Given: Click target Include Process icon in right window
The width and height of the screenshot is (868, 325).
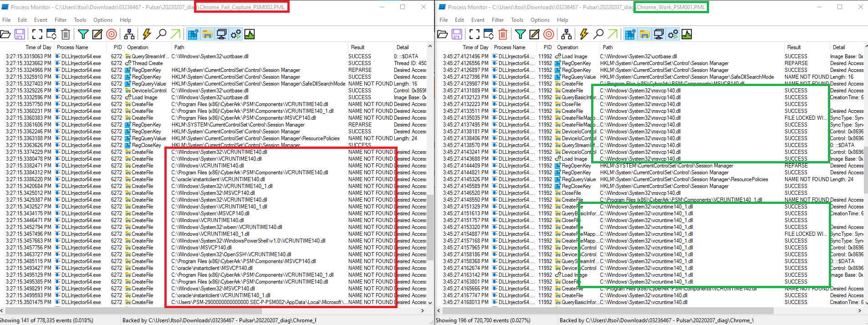Looking at the screenshot, I should tap(549, 34).
